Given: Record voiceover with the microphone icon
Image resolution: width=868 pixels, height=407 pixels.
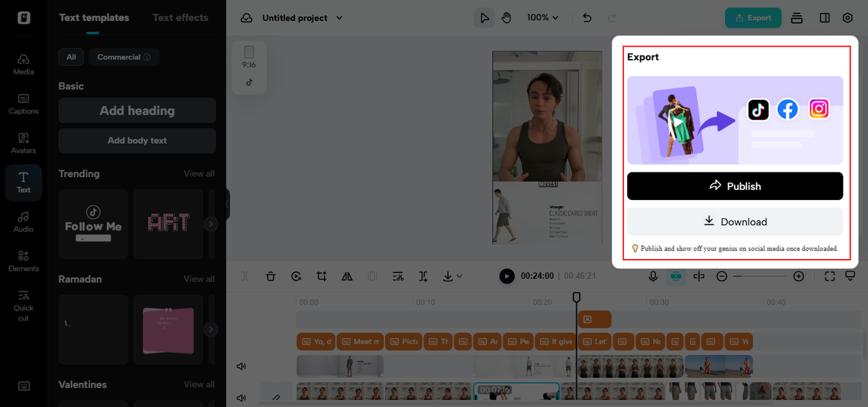Looking at the screenshot, I should 653,276.
